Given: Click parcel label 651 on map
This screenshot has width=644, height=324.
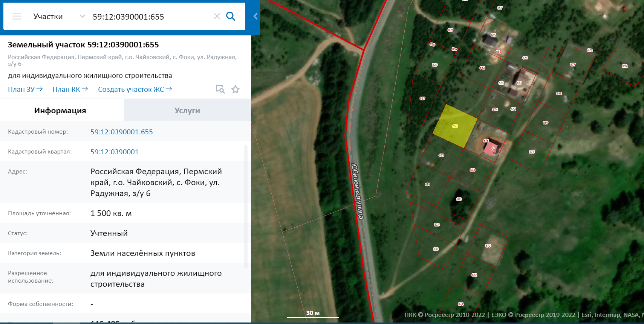Looking at the screenshot, I should click(x=428, y=184).
